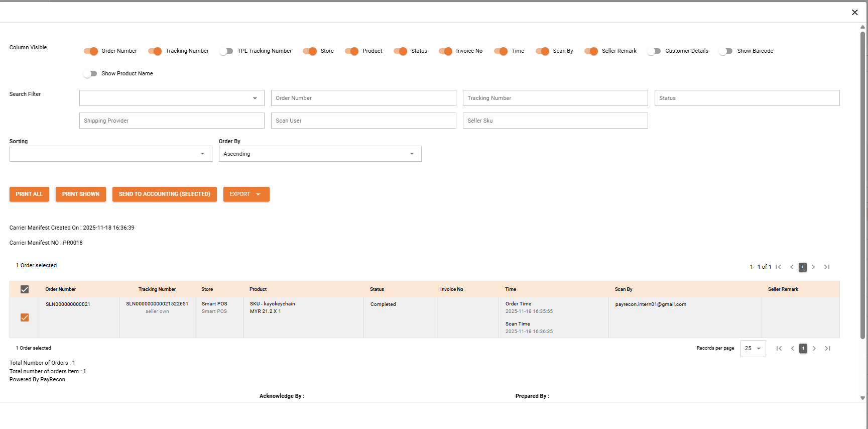Go to first page in top pagination

point(778,267)
